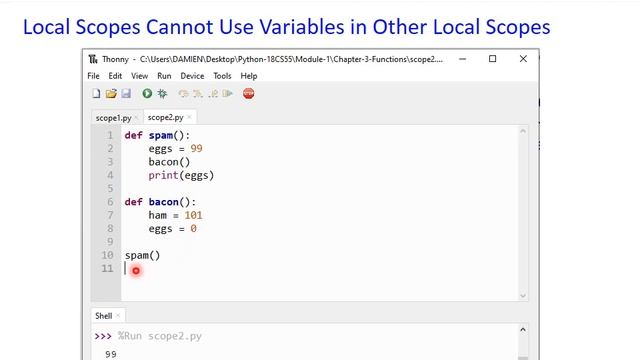
Task: Click 'eggs = 0' on line 8
Action: [x=173, y=229]
